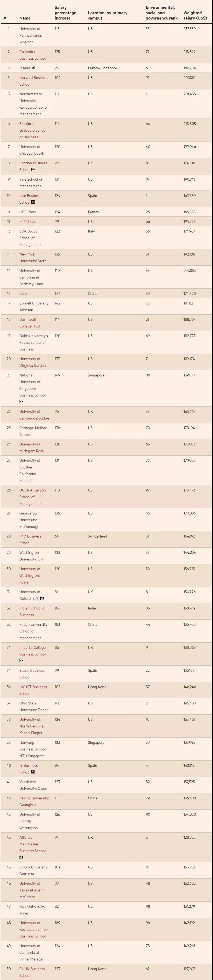Click the Environmental, social and governance rank header
Image resolution: width=213 pixels, height=980 pixels.
coord(161,13)
